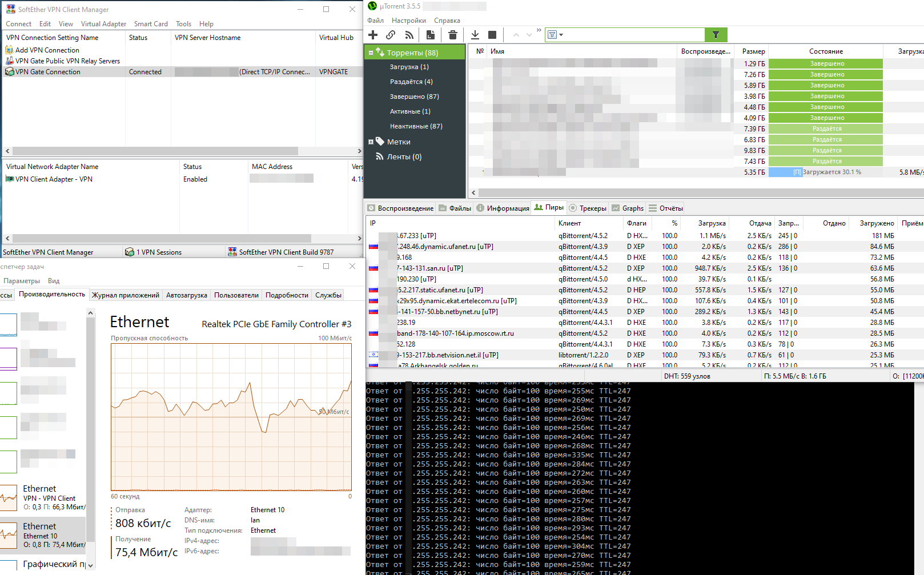This screenshot has width=924, height=575.
Task: Switch to the Трекеры tab
Action: click(588, 208)
